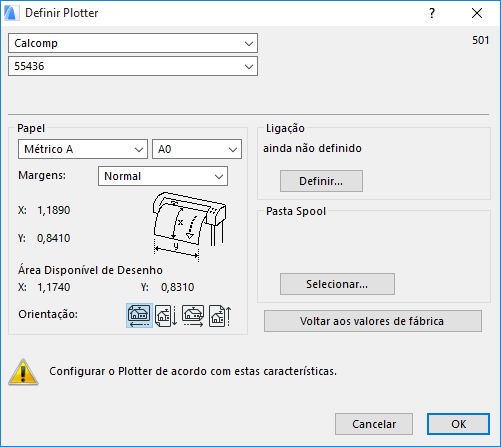Open the 55436 plotter model dropdown
This screenshot has height=447, width=501.
[133, 66]
